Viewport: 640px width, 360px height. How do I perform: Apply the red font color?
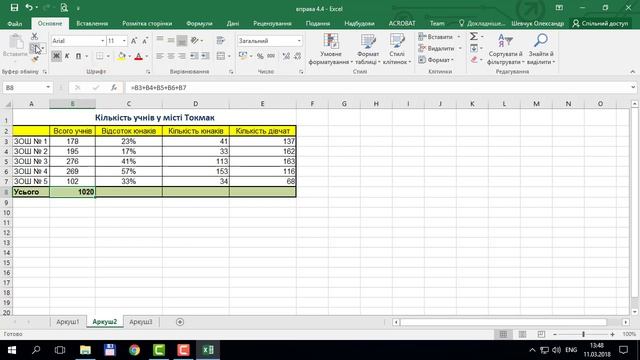coord(138,56)
